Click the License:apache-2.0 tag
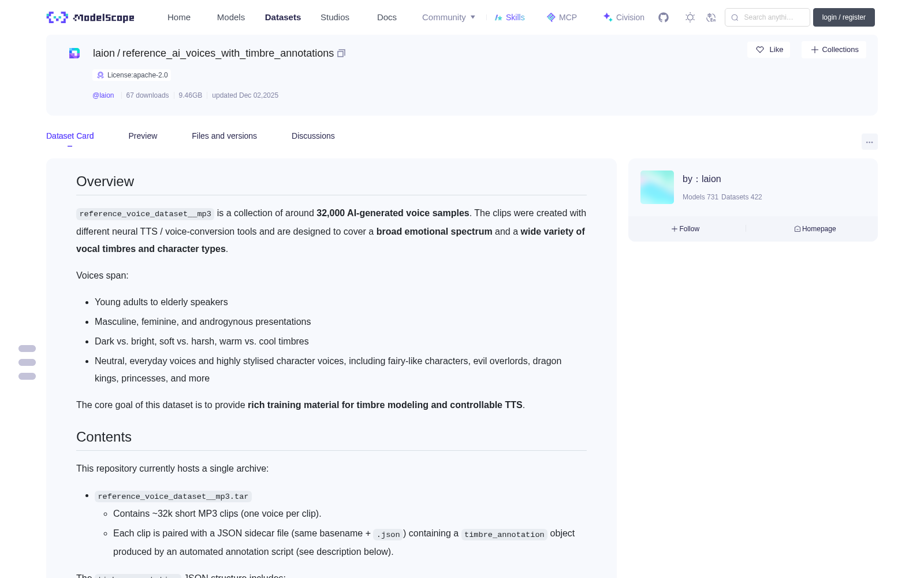The height and width of the screenshot is (578, 924). (x=132, y=75)
